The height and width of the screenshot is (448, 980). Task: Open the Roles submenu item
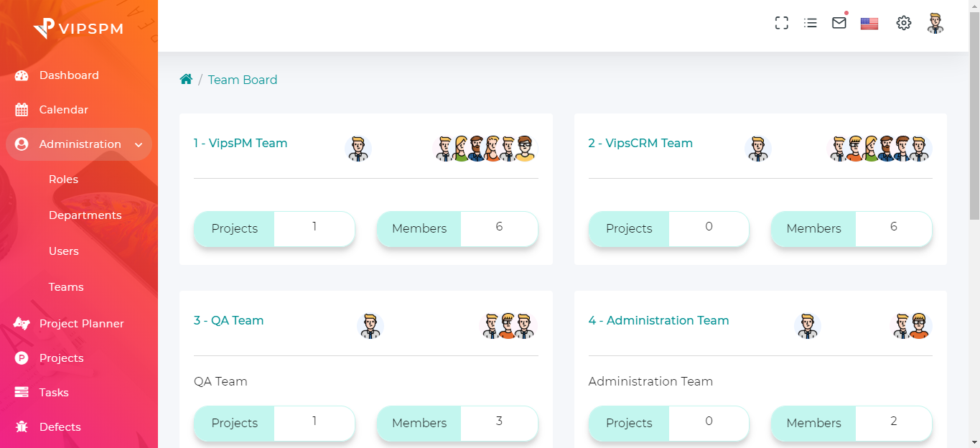[63, 179]
